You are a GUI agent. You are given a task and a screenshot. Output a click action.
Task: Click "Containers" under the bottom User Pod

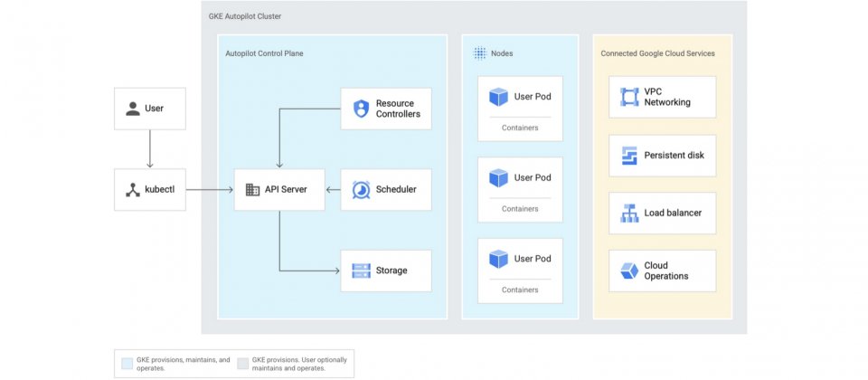520,290
